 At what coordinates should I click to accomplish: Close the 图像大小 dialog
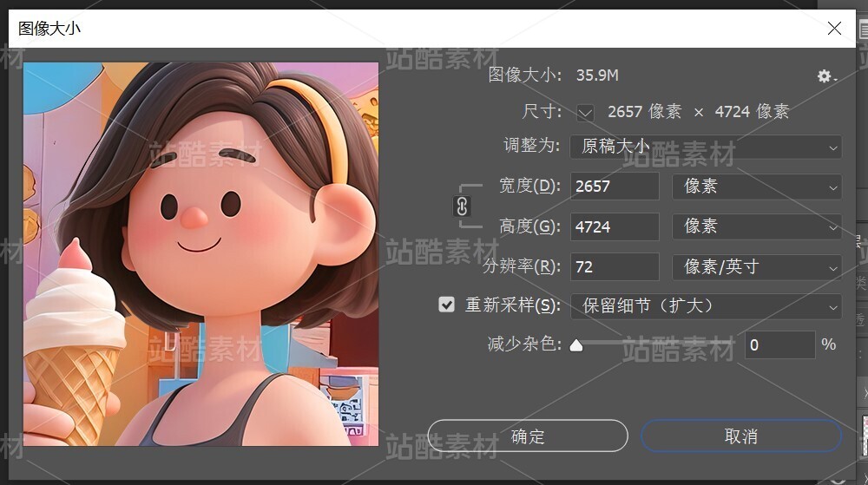click(x=834, y=29)
